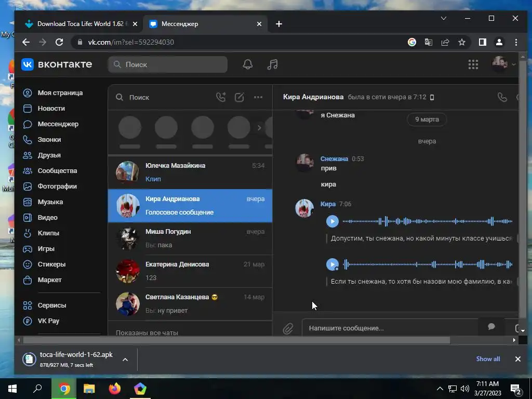Compose a new message with pencil icon
The width and height of the screenshot is (532, 399).
[239, 97]
